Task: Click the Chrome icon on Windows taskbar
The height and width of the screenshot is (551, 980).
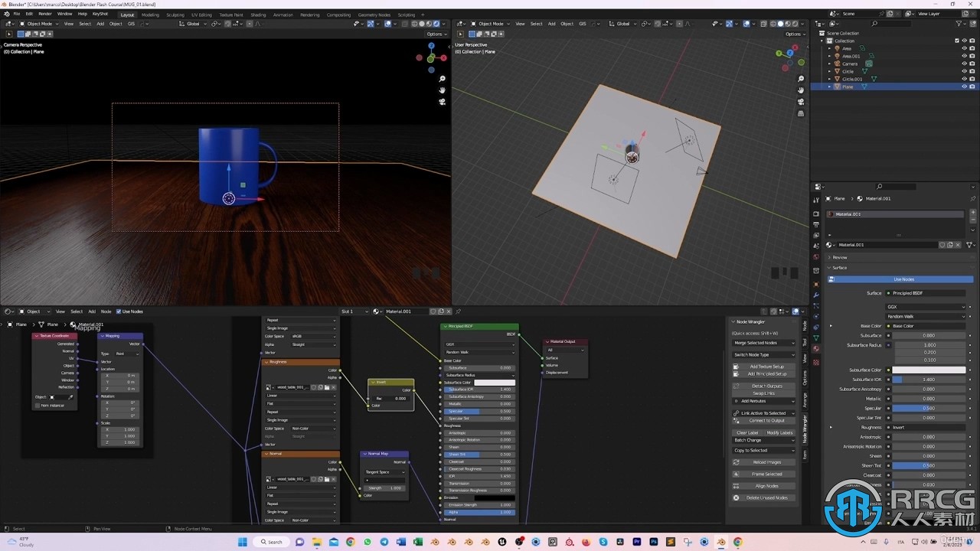Action: point(351,542)
